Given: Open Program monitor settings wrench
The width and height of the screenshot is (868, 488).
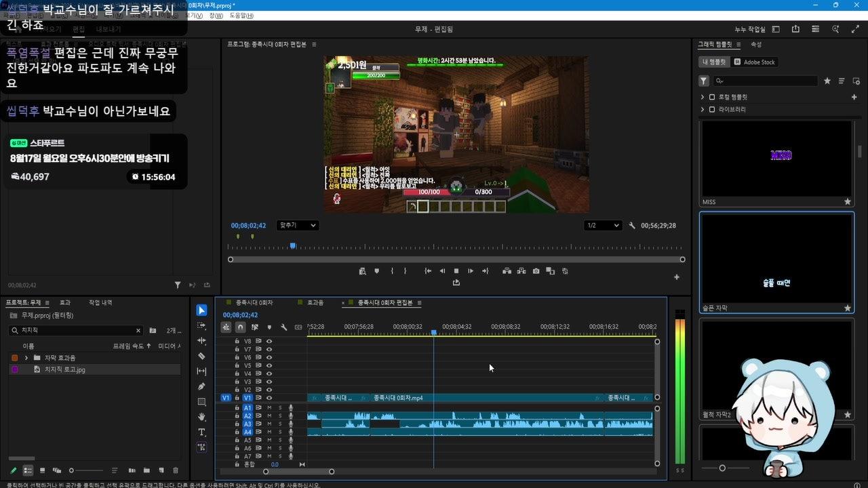Looking at the screenshot, I should point(632,226).
